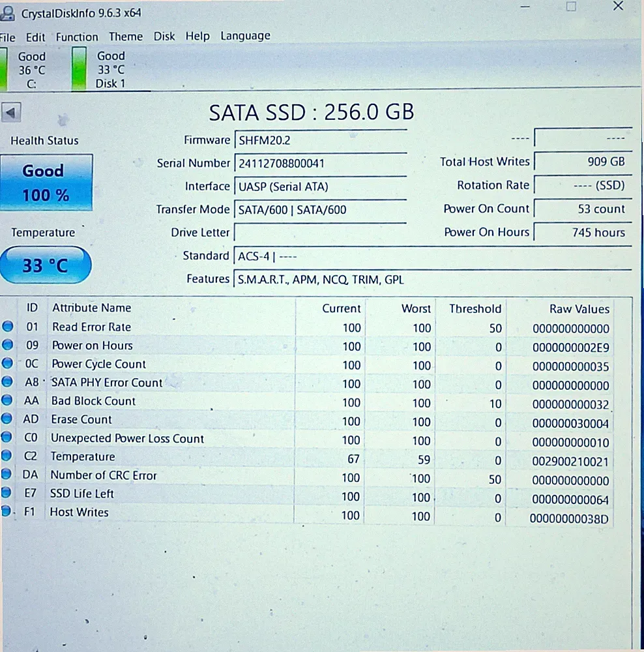Click the status circle for SSD Life Left

tap(6, 492)
